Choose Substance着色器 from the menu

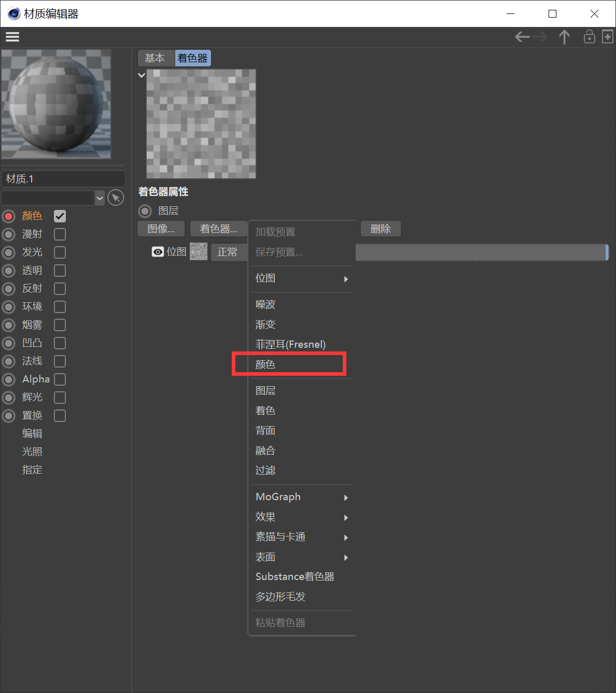301,577
